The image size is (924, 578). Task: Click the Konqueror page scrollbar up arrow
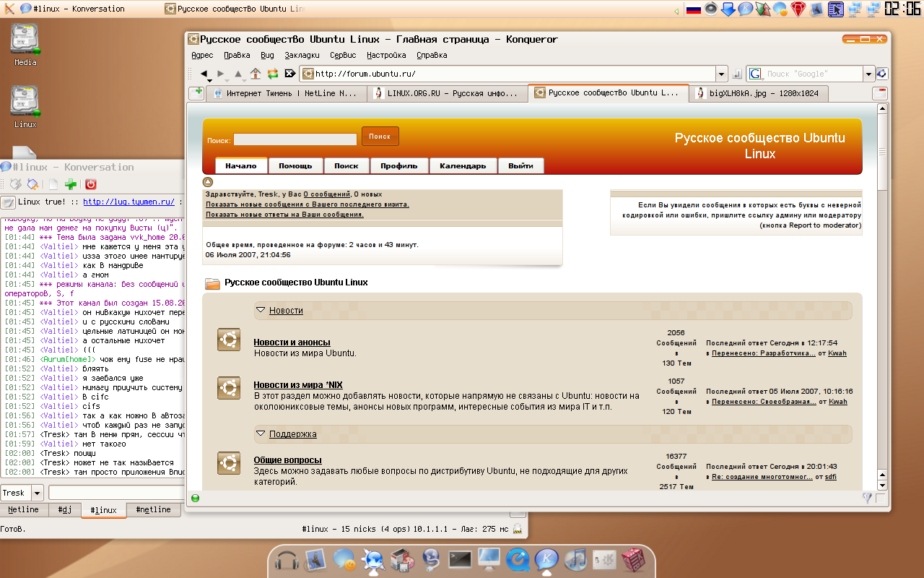point(881,108)
